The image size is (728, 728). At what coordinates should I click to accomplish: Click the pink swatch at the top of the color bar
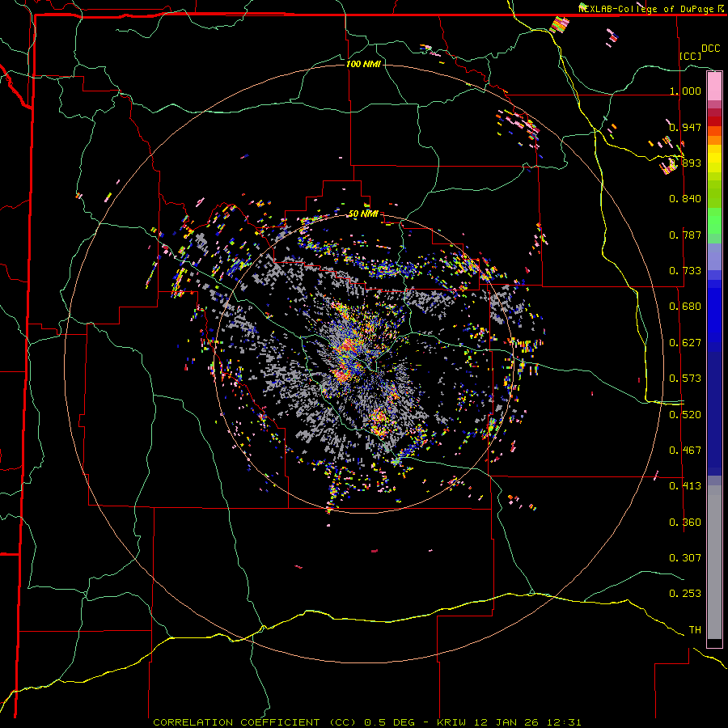pyautogui.click(x=714, y=86)
